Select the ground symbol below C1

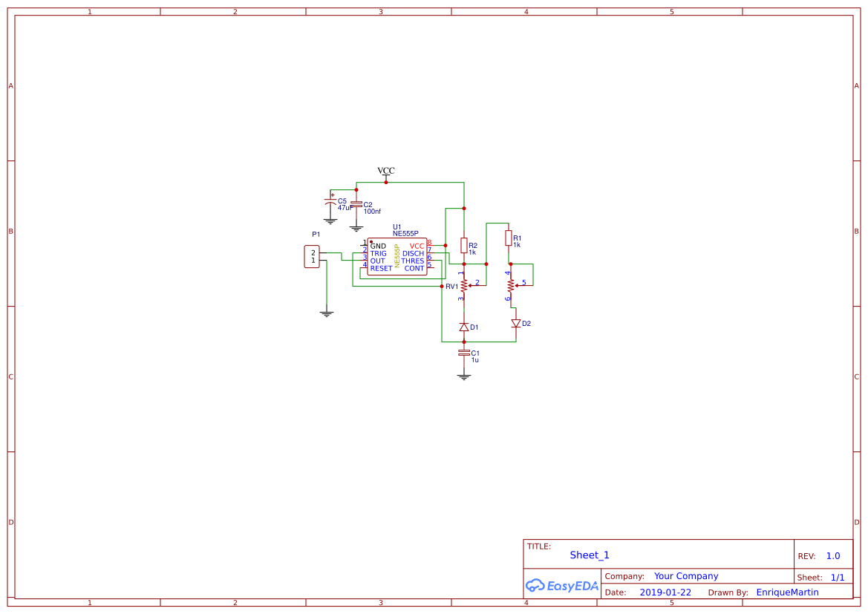(x=464, y=375)
